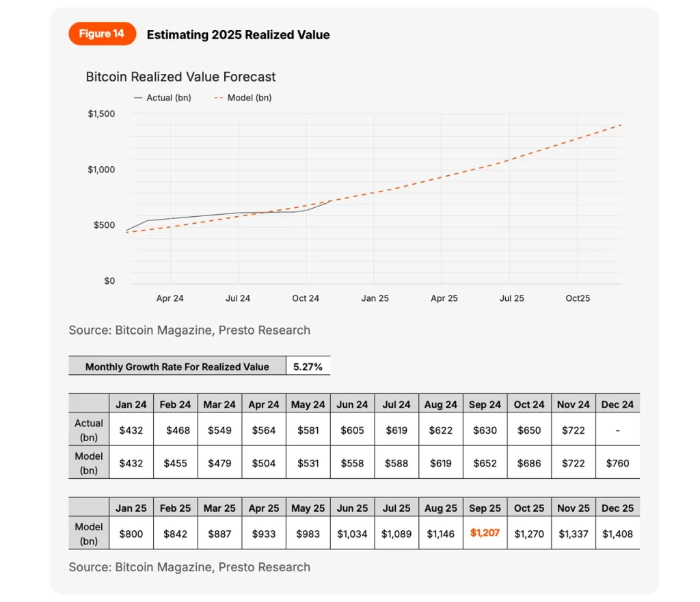Click the $722 Nov 24 actual value

574,430
